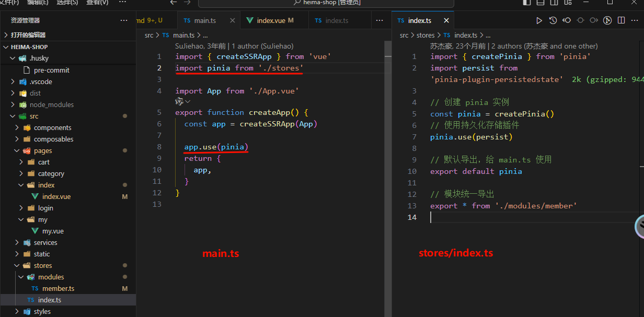Expand the node_modules folder
Screen dimensions: 644x317
tap(68, 104)
